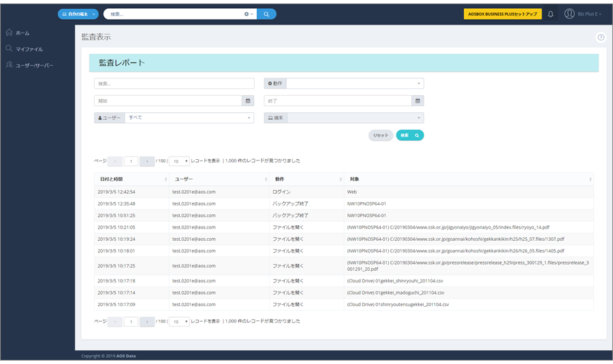Screen dimensions: 613x364
Task: Open Users/Servers in the sidebar
Action: pos(29,65)
